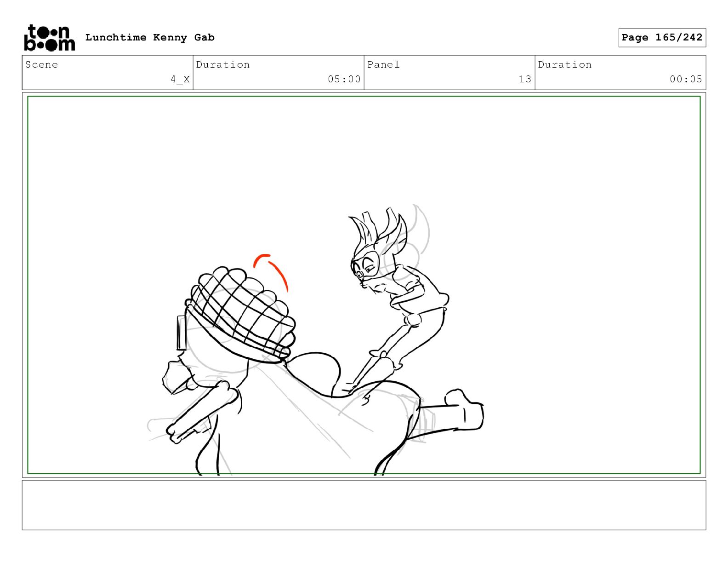Image resolution: width=728 pixels, height=563 pixels.
Task: Click the 'Panel' header label
Action: click(383, 65)
